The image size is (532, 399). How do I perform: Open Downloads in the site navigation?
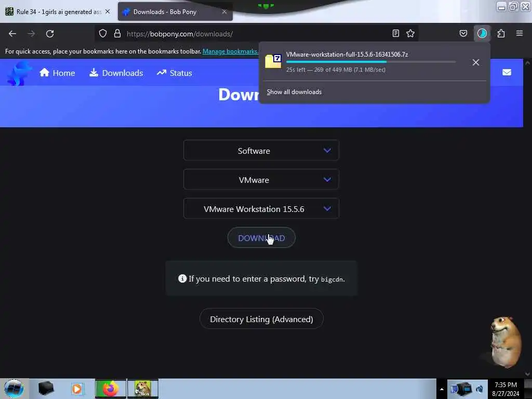point(116,73)
